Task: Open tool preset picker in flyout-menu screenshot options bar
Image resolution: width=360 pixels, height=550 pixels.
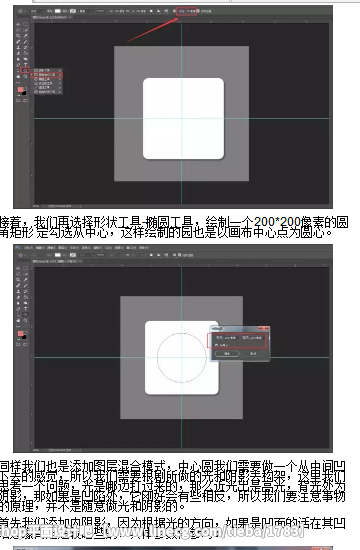Action: coord(21,11)
